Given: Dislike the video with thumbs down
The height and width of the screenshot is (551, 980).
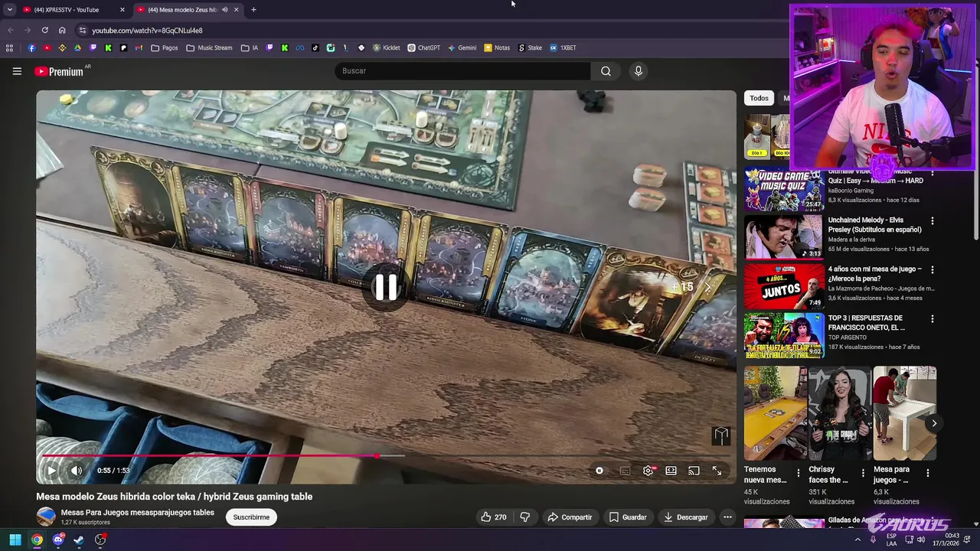Looking at the screenshot, I should (x=525, y=517).
